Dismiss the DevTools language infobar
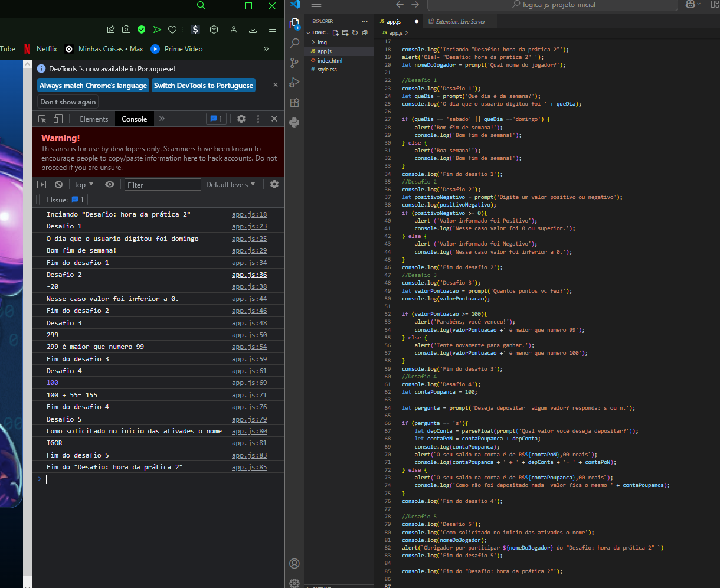This screenshot has width=720, height=588. pyautogui.click(x=275, y=85)
